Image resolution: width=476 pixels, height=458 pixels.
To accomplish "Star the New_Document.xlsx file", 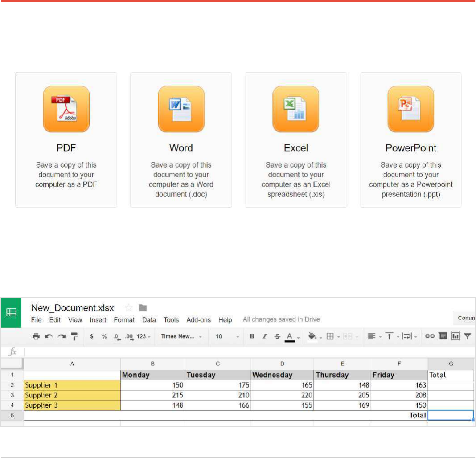I will (x=129, y=308).
